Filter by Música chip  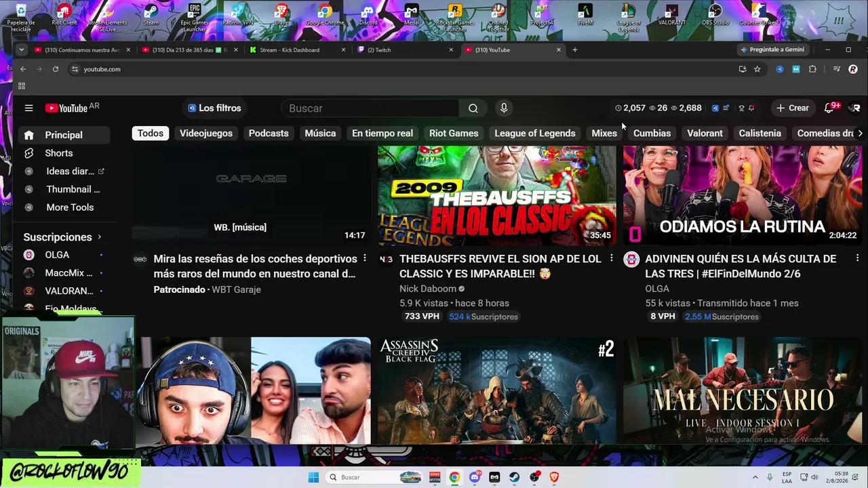coord(320,134)
